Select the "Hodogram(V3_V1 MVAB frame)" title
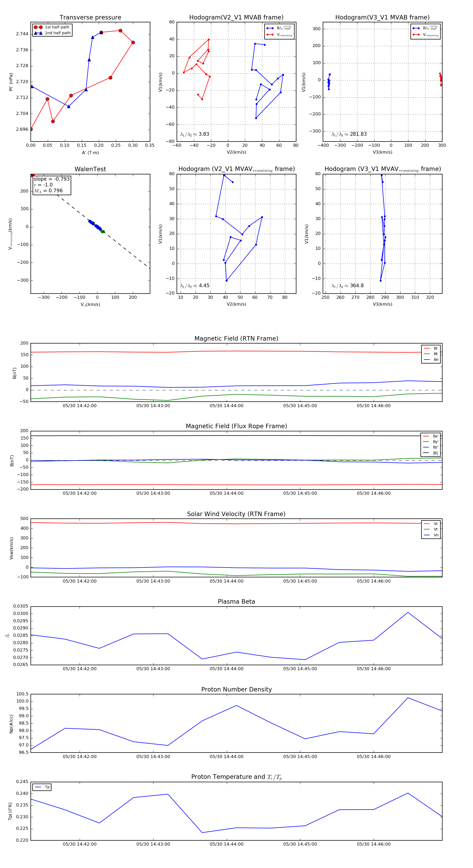 coord(382,18)
